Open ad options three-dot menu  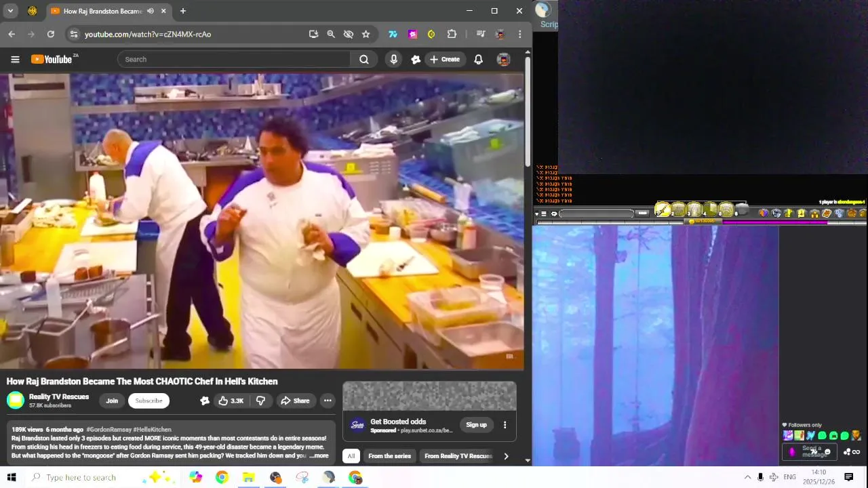coord(505,425)
